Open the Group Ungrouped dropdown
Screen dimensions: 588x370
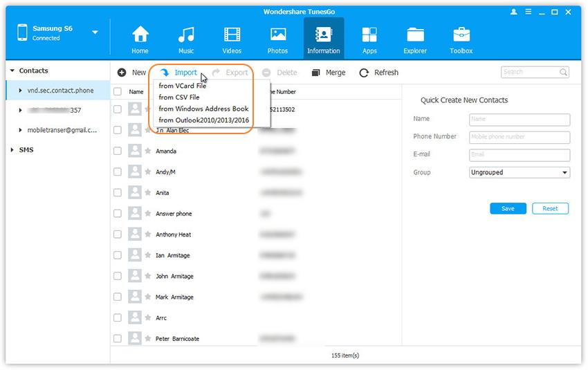(519, 172)
